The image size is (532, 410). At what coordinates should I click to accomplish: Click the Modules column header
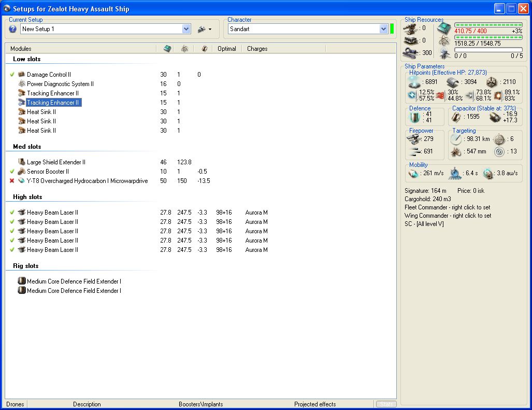[x=21, y=49]
